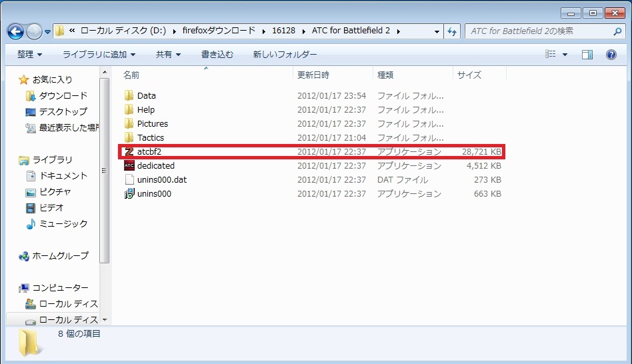Open ミュージック library
The height and width of the screenshot is (364, 632).
(x=63, y=224)
